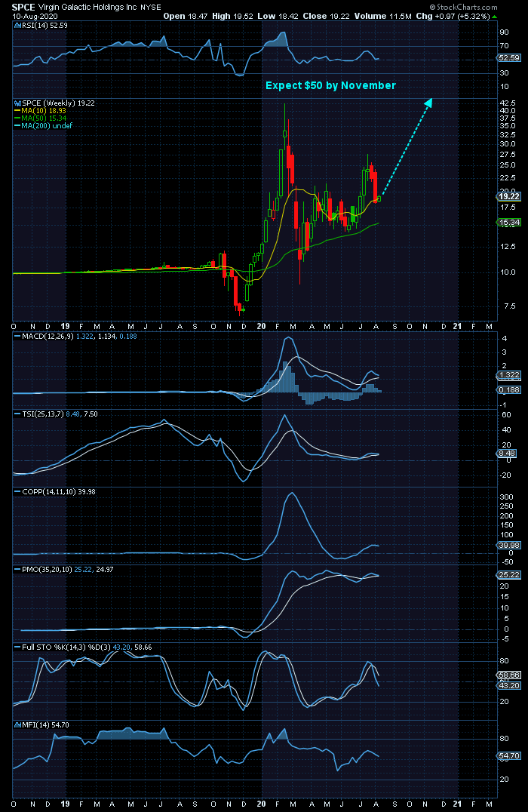Click the MFI(14) 54.70 indicator label
Screen dimensions: 528x812
42,724
